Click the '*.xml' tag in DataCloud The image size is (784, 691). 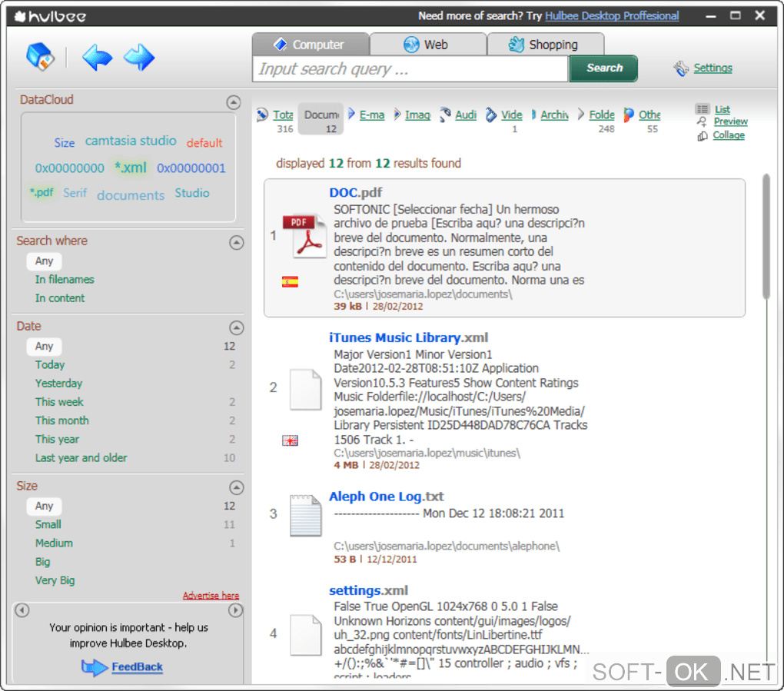click(131, 168)
